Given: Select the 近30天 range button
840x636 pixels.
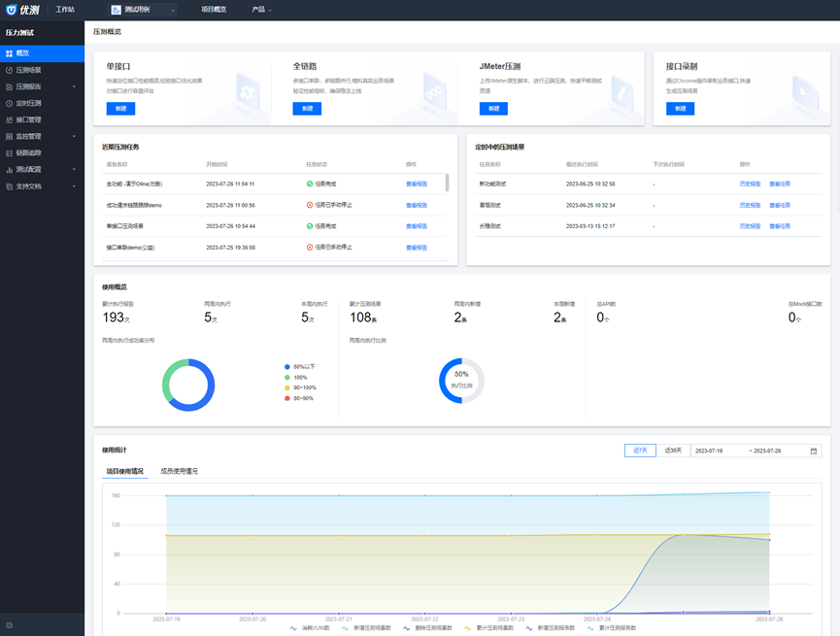Looking at the screenshot, I should pyautogui.click(x=673, y=451).
